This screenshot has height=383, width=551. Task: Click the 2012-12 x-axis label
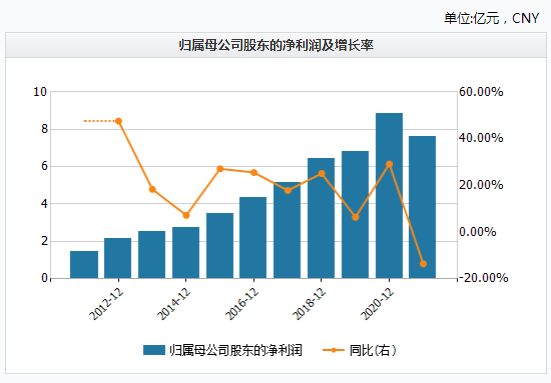pos(106,304)
